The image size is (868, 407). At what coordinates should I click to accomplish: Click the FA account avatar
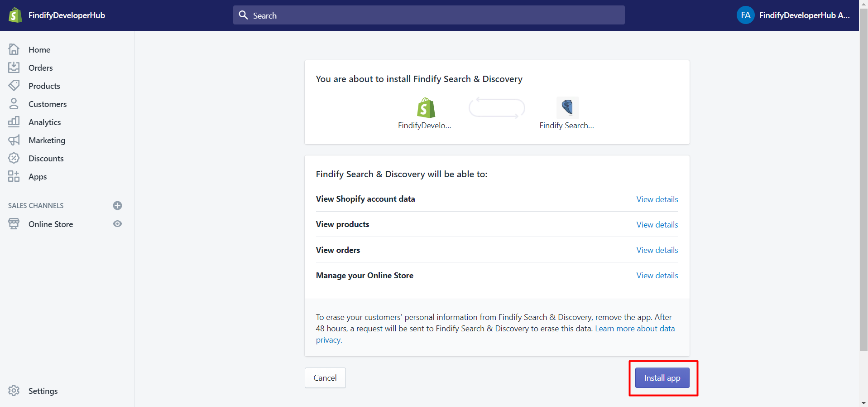tap(745, 15)
